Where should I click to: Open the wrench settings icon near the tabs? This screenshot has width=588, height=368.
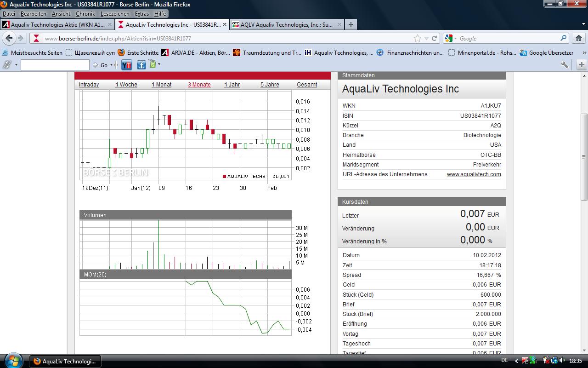564,65
